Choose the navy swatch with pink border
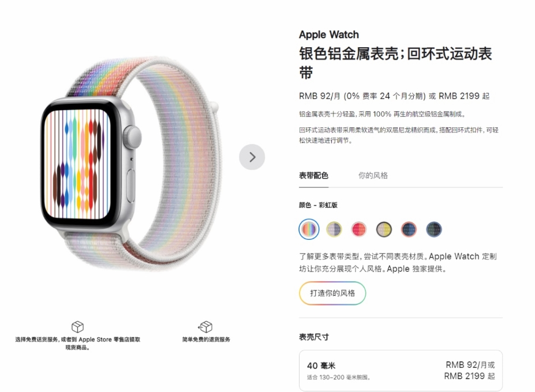 tap(409, 229)
